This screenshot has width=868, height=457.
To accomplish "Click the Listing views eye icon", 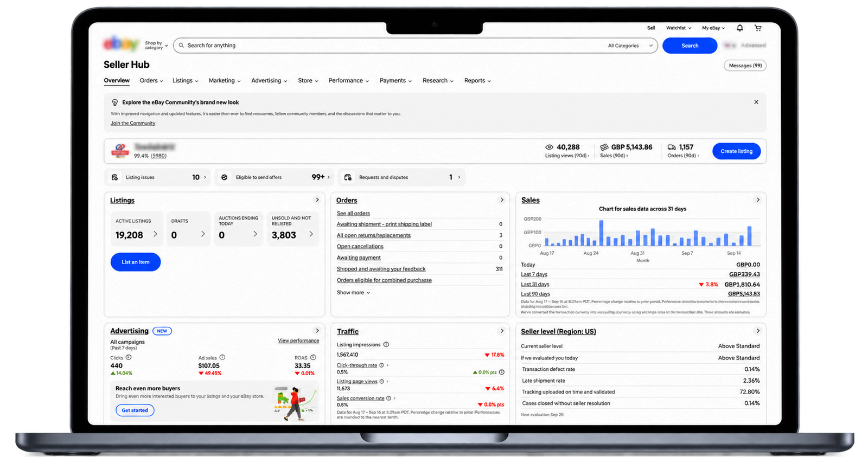I will pyautogui.click(x=549, y=147).
